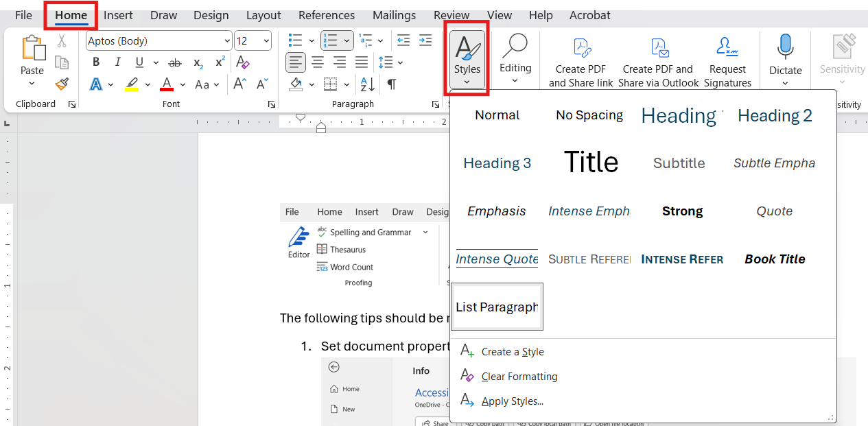Toggle bold formatting
Viewport: 868px width, 426px height.
pos(95,62)
